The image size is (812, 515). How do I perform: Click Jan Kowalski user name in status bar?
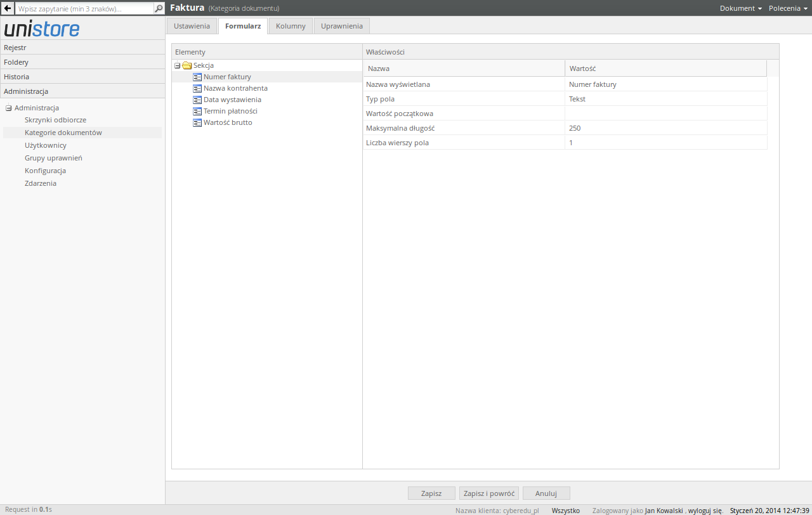(x=664, y=510)
